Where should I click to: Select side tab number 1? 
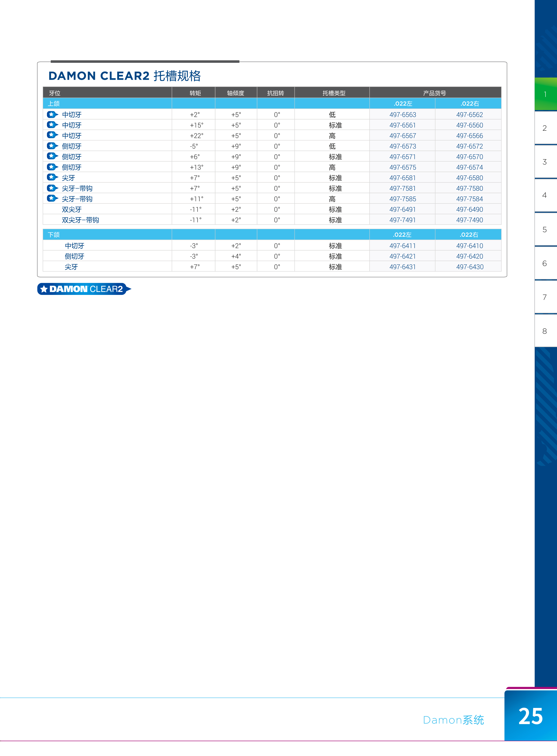(x=545, y=94)
